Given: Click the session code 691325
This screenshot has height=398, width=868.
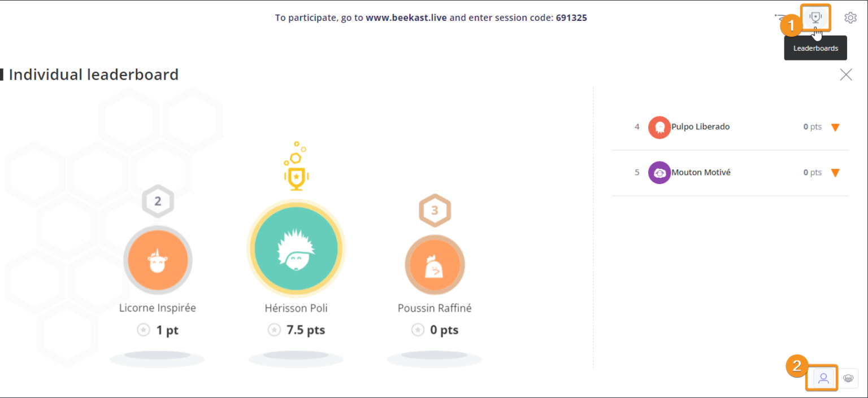Looking at the screenshot, I should click(x=571, y=18).
